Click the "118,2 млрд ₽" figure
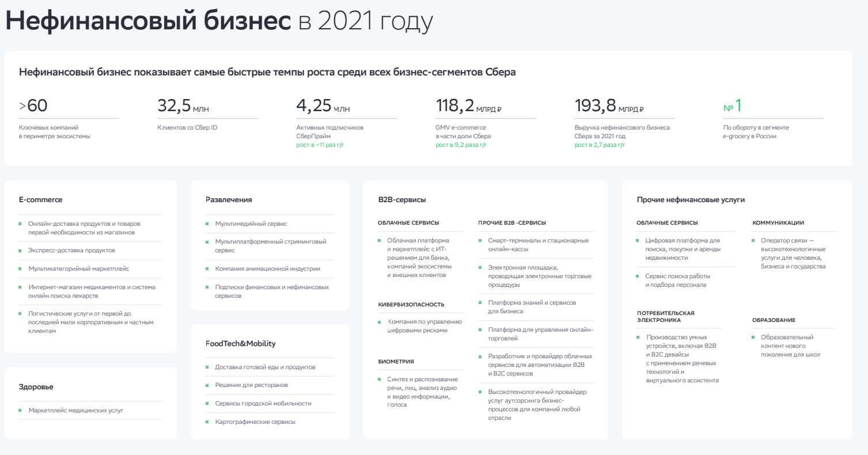 click(x=469, y=106)
